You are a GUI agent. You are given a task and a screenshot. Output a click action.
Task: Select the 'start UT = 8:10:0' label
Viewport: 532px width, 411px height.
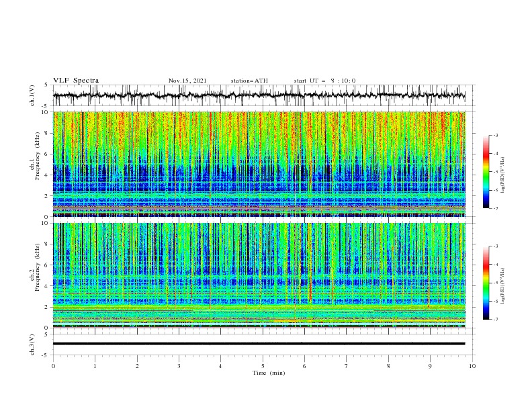[324, 81]
